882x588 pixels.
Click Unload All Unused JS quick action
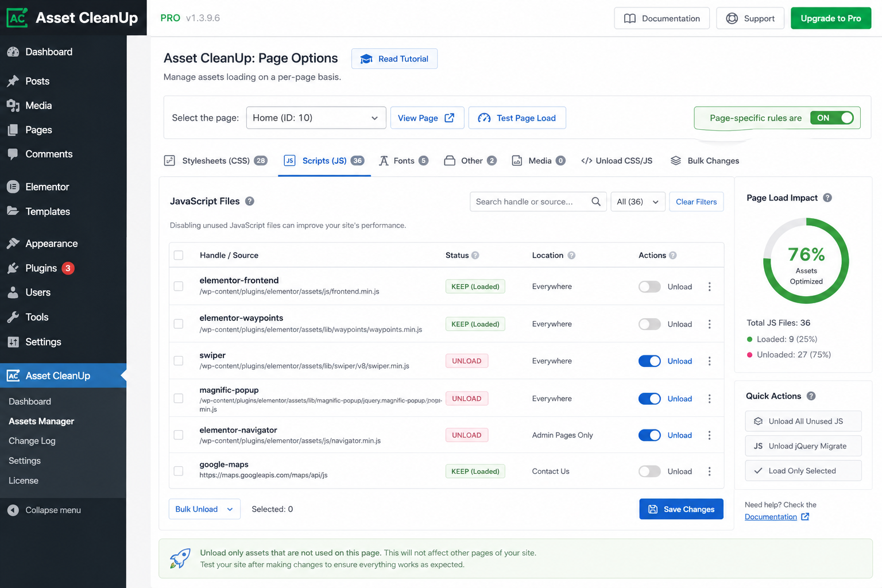pos(803,421)
